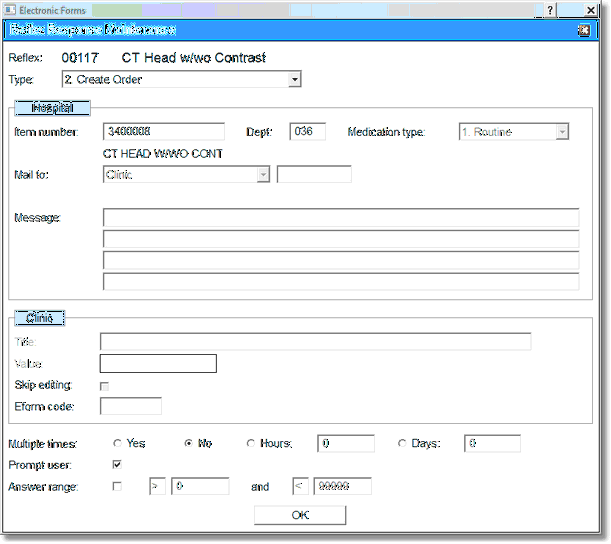The image size is (611, 544).
Task: Close the Reflex Response Maintenance panel
Action: pos(583,30)
